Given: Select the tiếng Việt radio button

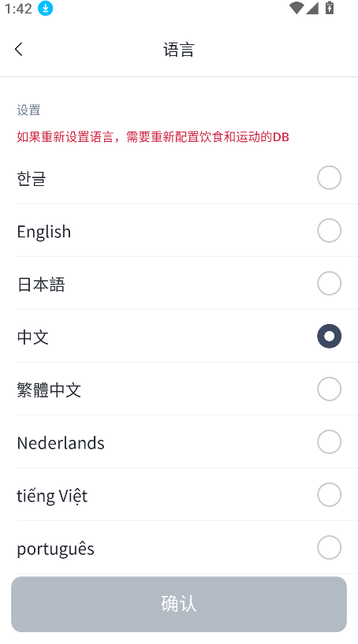Looking at the screenshot, I should tap(330, 494).
